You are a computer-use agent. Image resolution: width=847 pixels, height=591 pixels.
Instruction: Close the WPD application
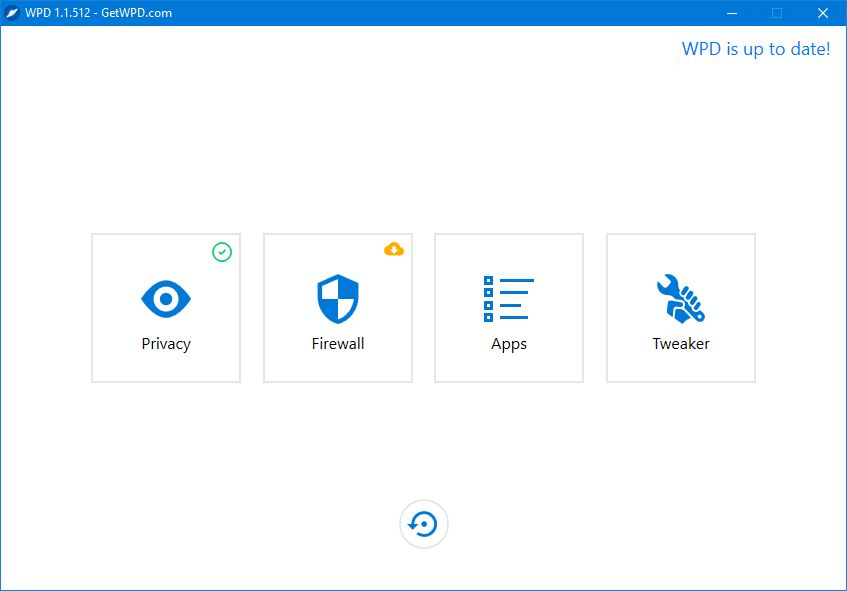tap(823, 13)
